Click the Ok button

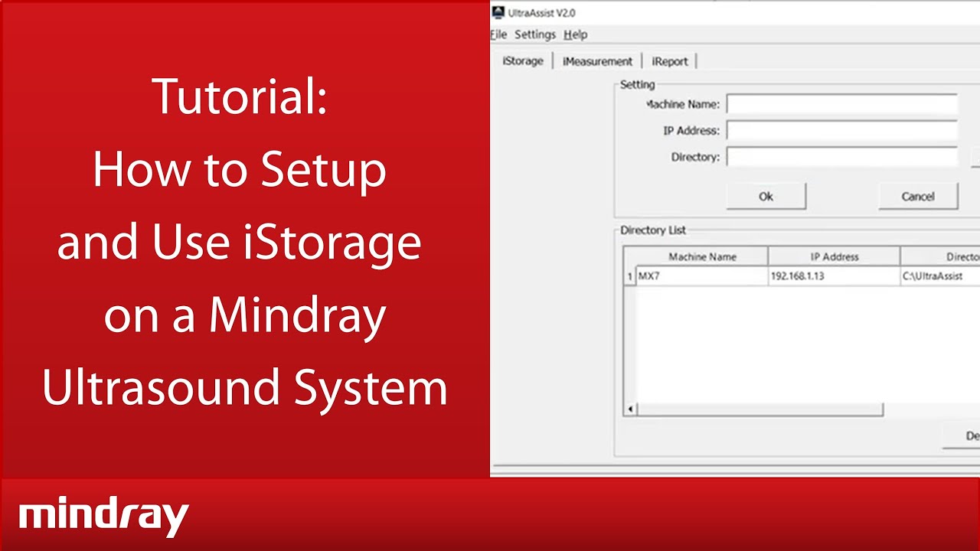[x=766, y=197]
